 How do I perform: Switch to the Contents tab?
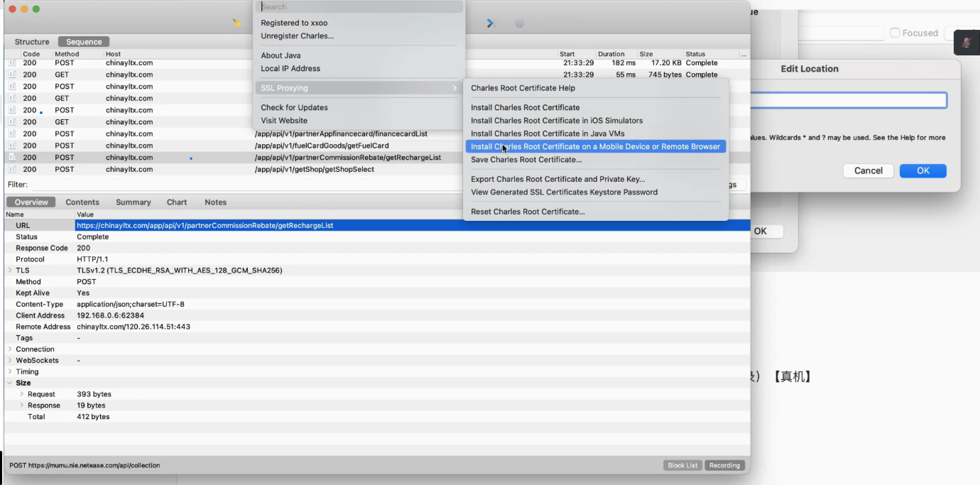click(x=82, y=202)
